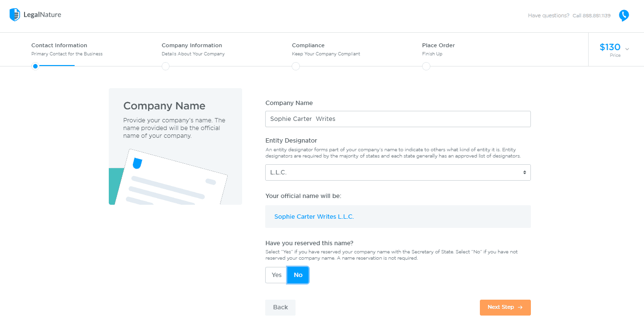The image size is (644, 317).
Task: Click the Company Name card heading
Action: [164, 106]
